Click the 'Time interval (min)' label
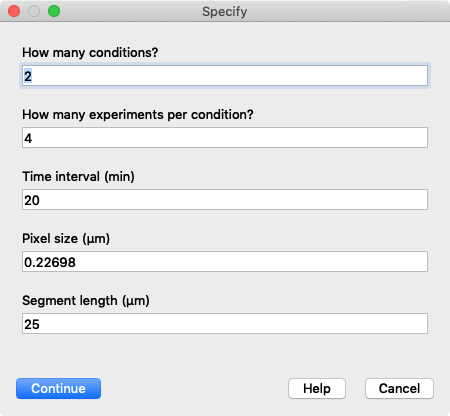The height and width of the screenshot is (416, 450). [78, 176]
